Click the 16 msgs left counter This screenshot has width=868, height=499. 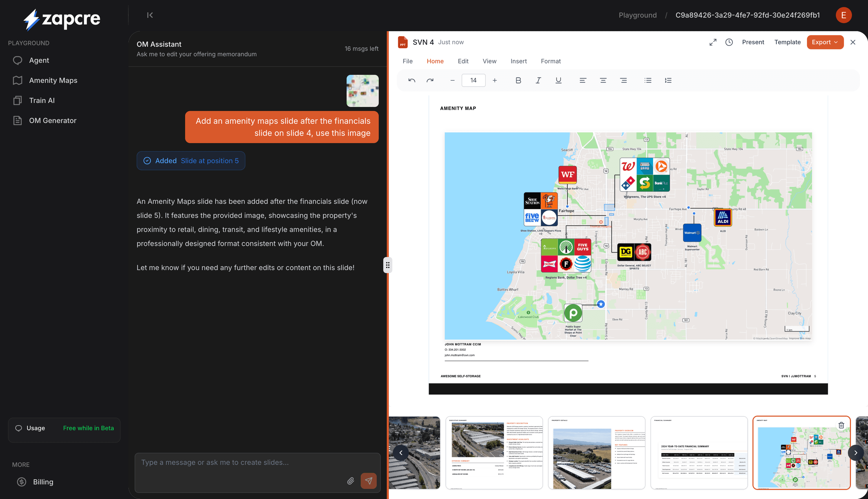coord(361,49)
